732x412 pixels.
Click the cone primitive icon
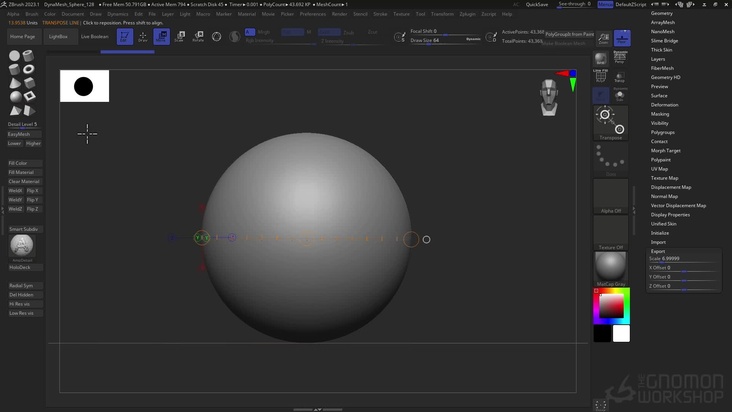click(x=14, y=83)
